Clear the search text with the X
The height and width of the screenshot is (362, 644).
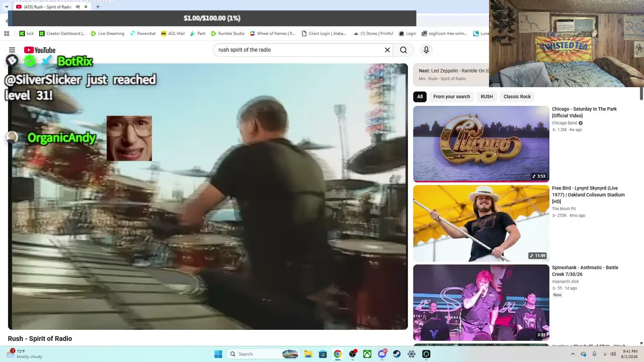[x=387, y=50]
